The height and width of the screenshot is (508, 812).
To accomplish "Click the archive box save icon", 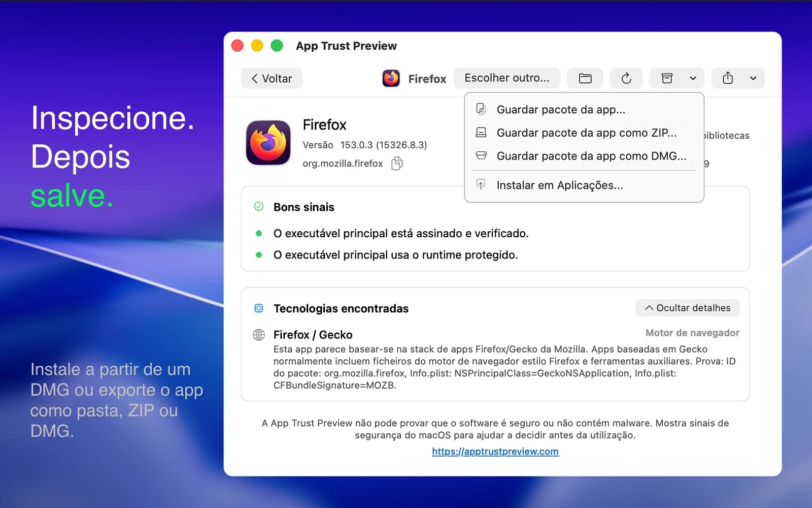I will click(x=667, y=78).
